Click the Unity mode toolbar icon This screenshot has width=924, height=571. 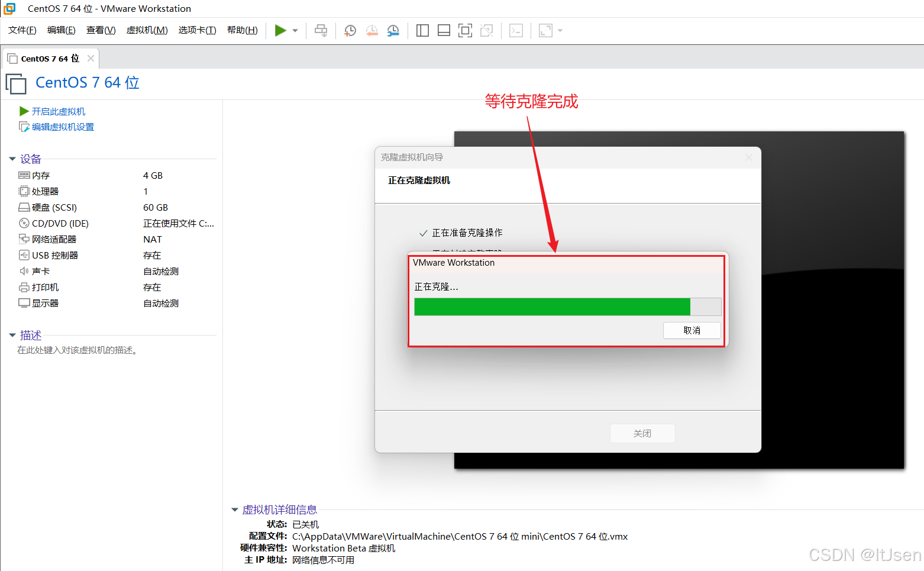(x=486, y=30)
